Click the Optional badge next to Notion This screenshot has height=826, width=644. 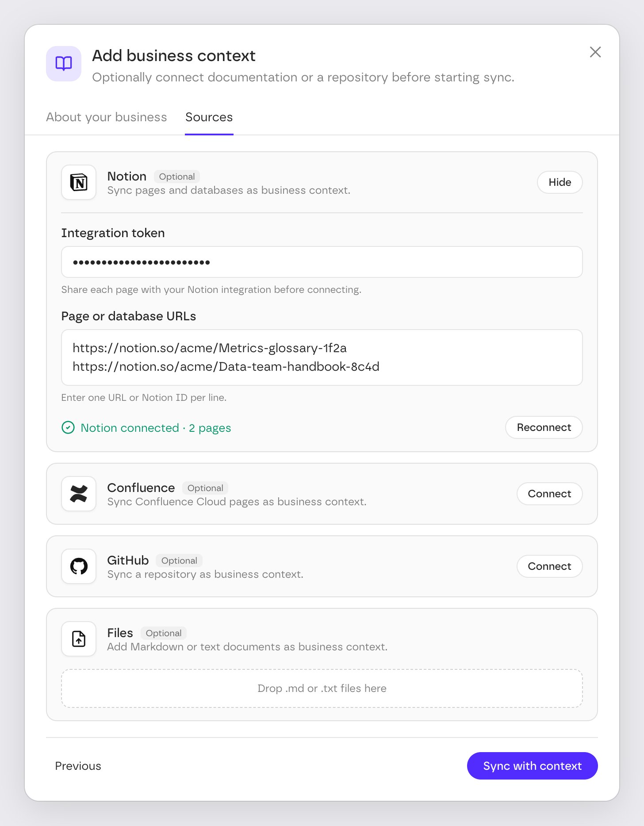pos(177,177)
